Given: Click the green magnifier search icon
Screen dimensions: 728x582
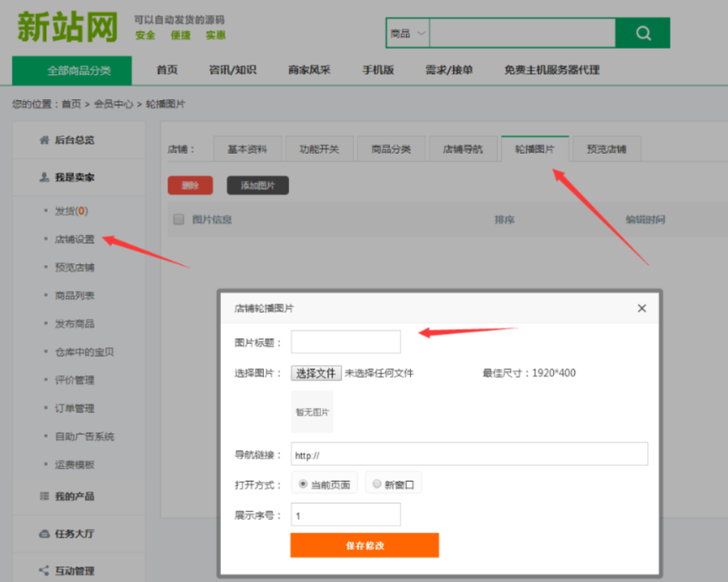Looking at the screenshot, I should (x=643, y=32).
